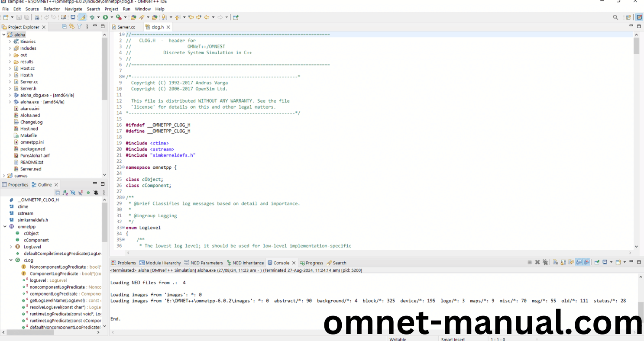Toggle Hide Fields in Outline view
Image resolution: width=644 pixels, height=341 pixels.
pyautogui.click(x=73, y=193)
